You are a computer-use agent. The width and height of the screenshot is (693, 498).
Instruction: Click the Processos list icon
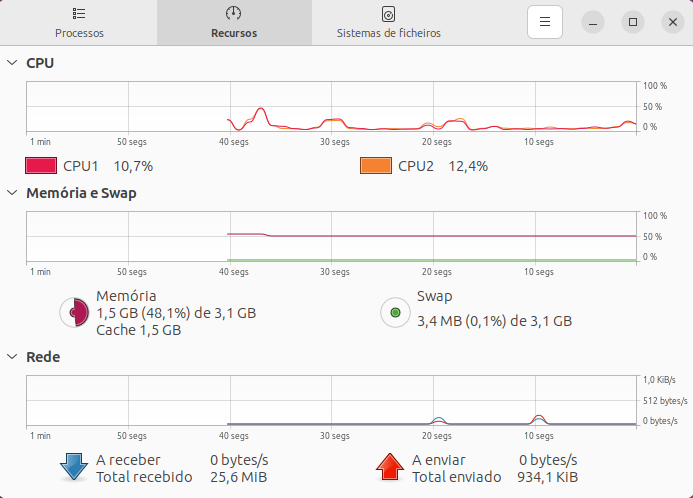(x=79, y=14)
